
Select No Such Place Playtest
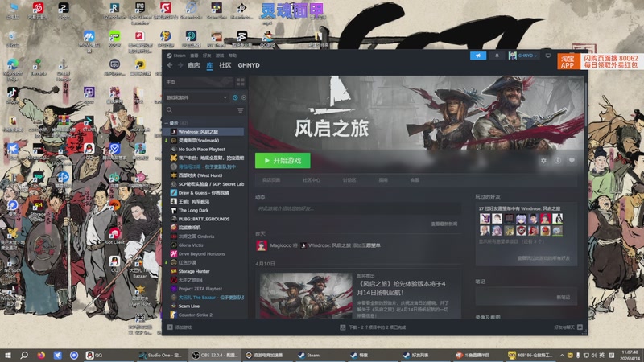coord(204,150)
